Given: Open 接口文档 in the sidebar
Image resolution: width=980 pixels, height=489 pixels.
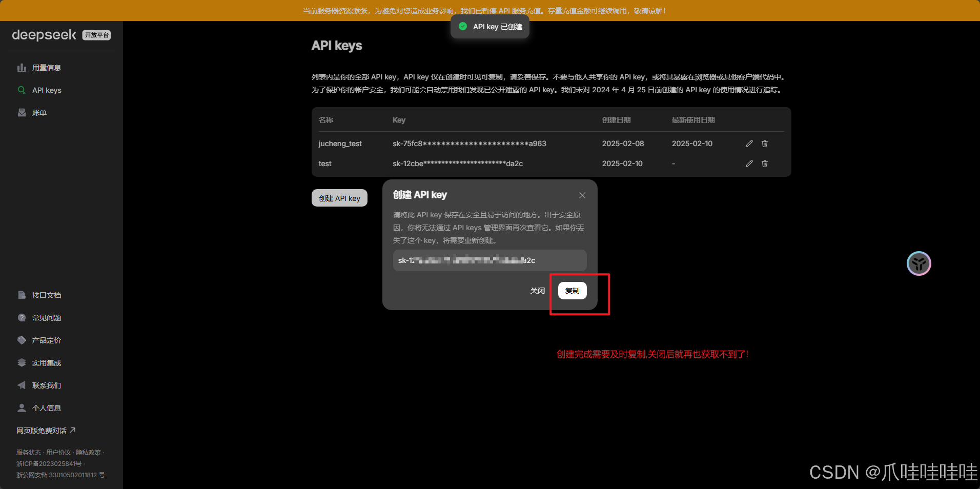Looking at the screenshot, I should click(x=47, y=295).
